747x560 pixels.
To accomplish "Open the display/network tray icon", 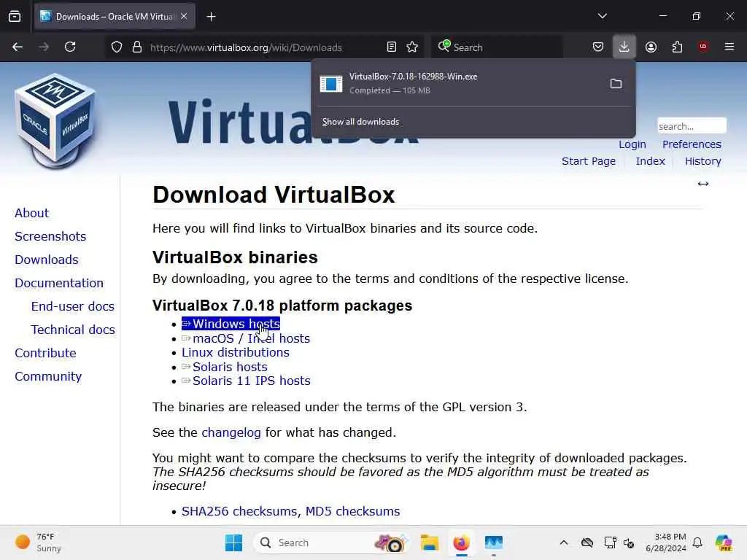I will (610, 542).
